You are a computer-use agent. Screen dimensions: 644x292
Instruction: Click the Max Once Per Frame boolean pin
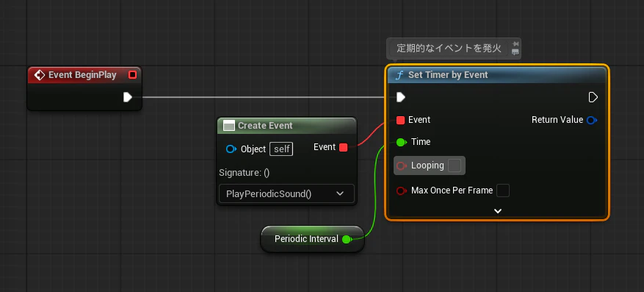coord(401,190)
